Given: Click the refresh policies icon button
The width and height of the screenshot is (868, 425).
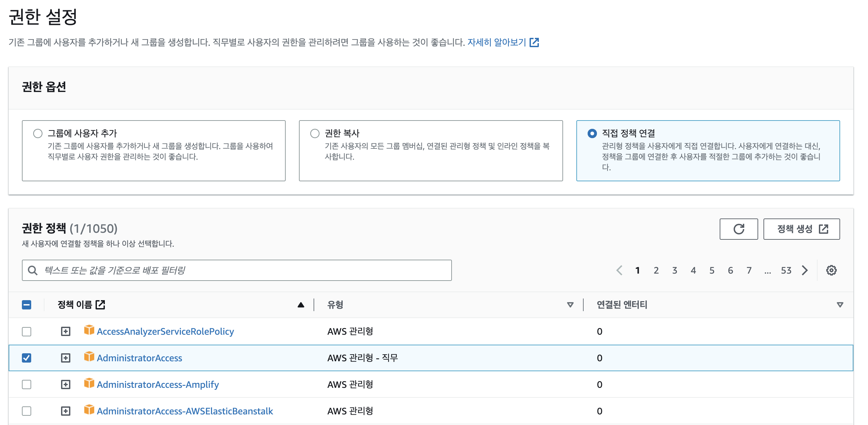Looking at the screenshot, I should 738,229.
